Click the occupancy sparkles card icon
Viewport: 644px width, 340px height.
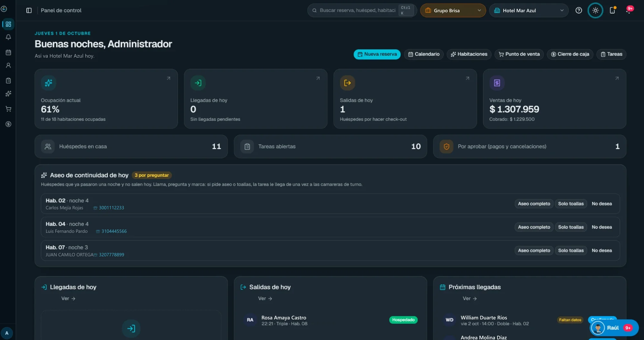click(49, 83)
